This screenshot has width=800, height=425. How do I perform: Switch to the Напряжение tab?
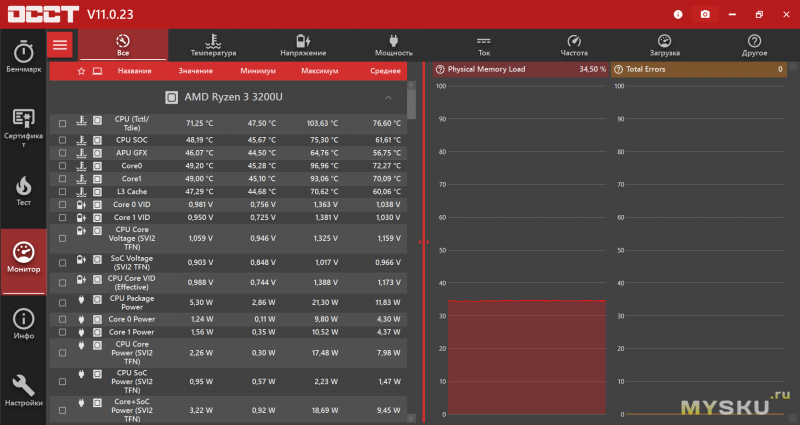pyautogui.click(x=303, y=45)
